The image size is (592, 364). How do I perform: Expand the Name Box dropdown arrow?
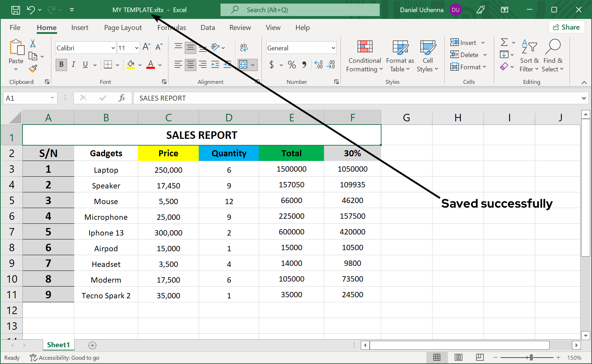[52, 98]
